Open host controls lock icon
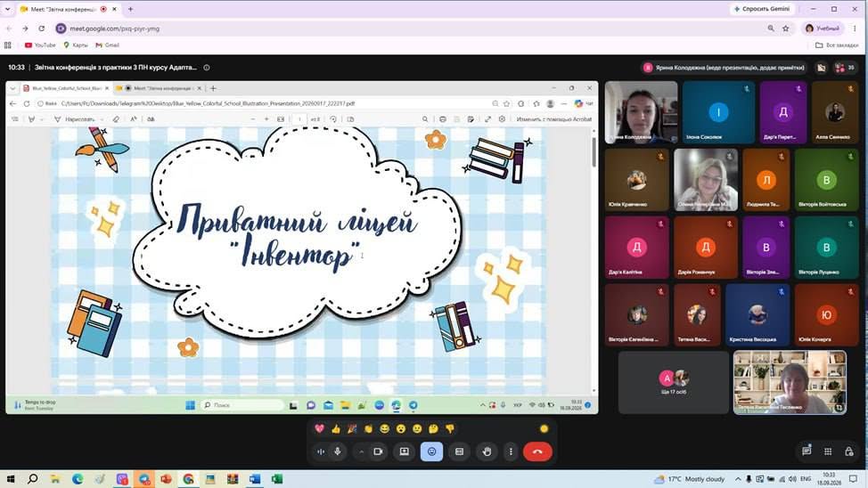868x488 pixels. (848, 451)
